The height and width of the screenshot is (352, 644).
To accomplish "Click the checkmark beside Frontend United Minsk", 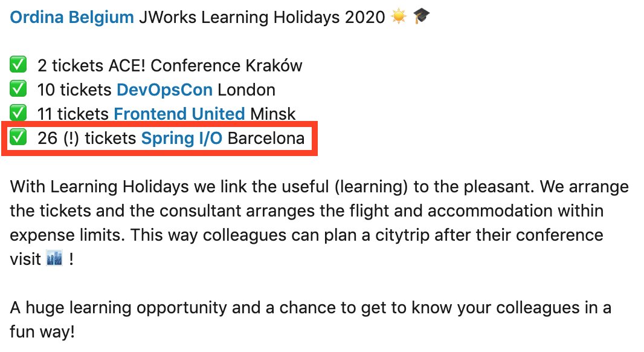I will (19, 113).
